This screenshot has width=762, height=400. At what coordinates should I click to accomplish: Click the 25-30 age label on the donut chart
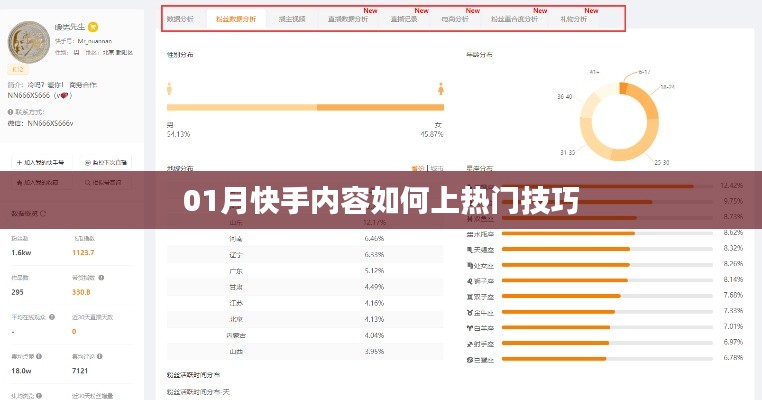(662, 162)
